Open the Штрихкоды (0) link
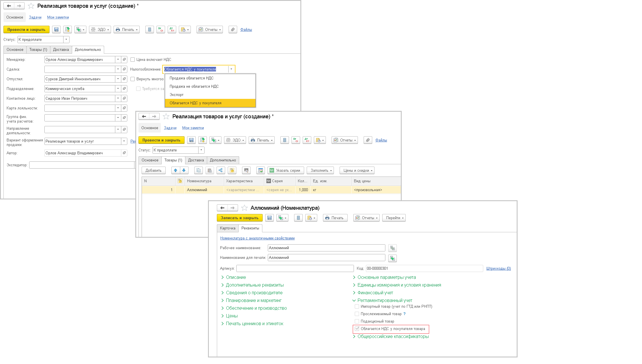The width and height of the screenshot is (642, 364). click(x=499, y=269)
